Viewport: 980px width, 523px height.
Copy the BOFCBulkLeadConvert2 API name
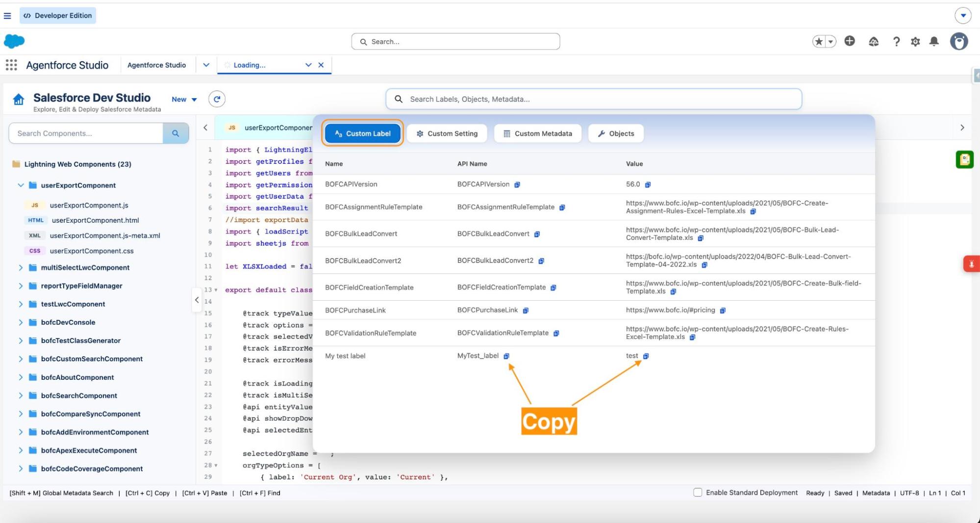coord(541,261)
